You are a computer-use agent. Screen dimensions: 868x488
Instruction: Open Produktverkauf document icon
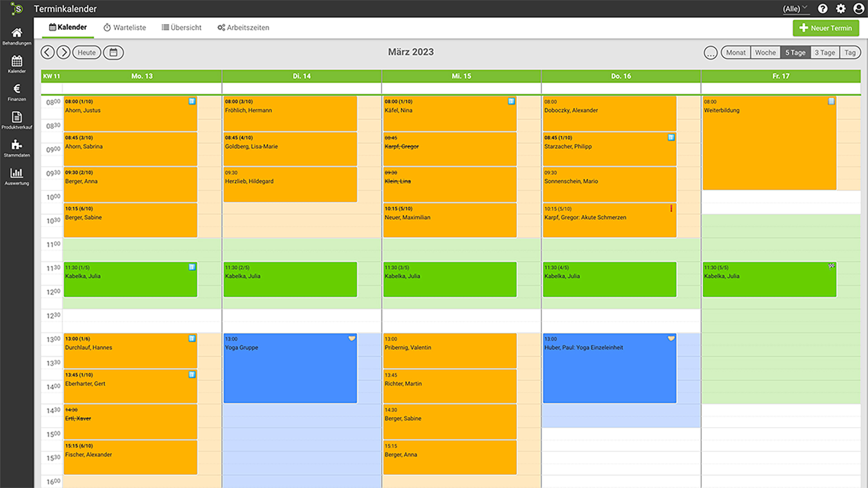[17, 119]
